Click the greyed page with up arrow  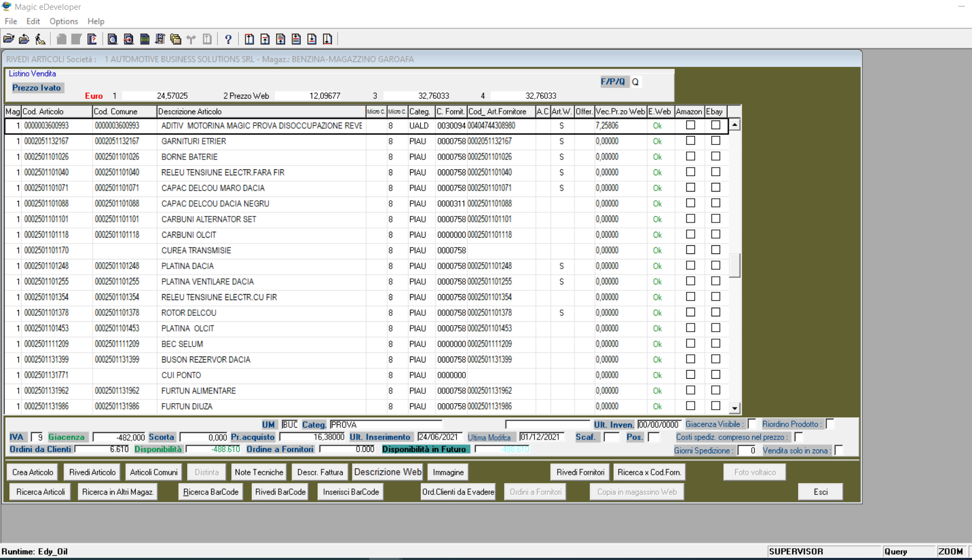pos(207,39)
